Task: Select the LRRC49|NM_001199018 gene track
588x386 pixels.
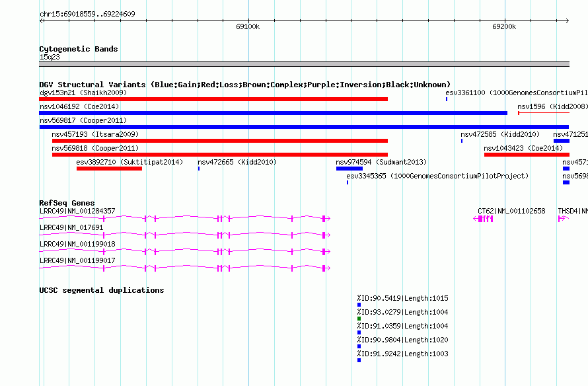Action: [184, 251]
